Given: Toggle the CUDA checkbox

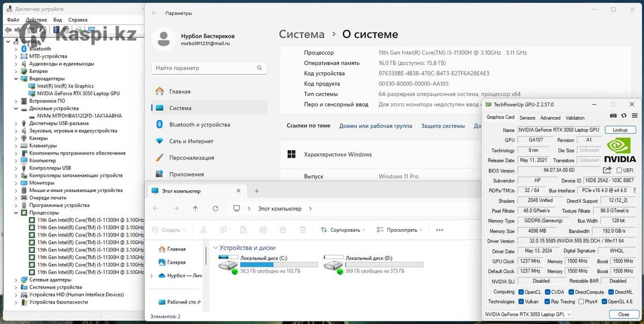Looking at the screenshot, I should (x=547, y=292).
